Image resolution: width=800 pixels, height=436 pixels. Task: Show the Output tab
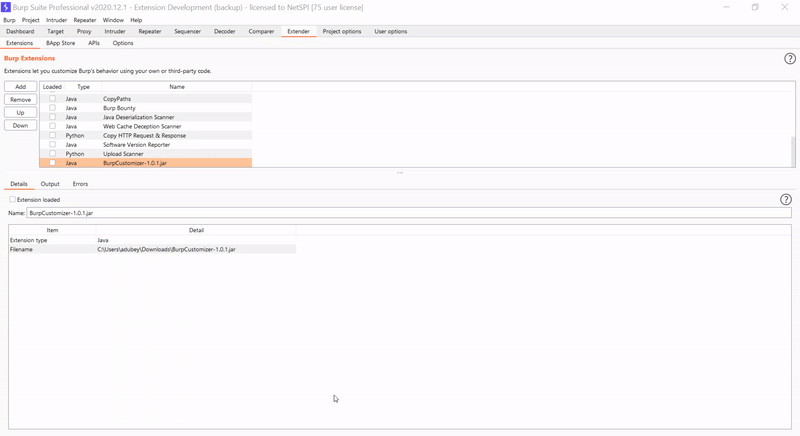pyautogui.click(x=50, y=184)
